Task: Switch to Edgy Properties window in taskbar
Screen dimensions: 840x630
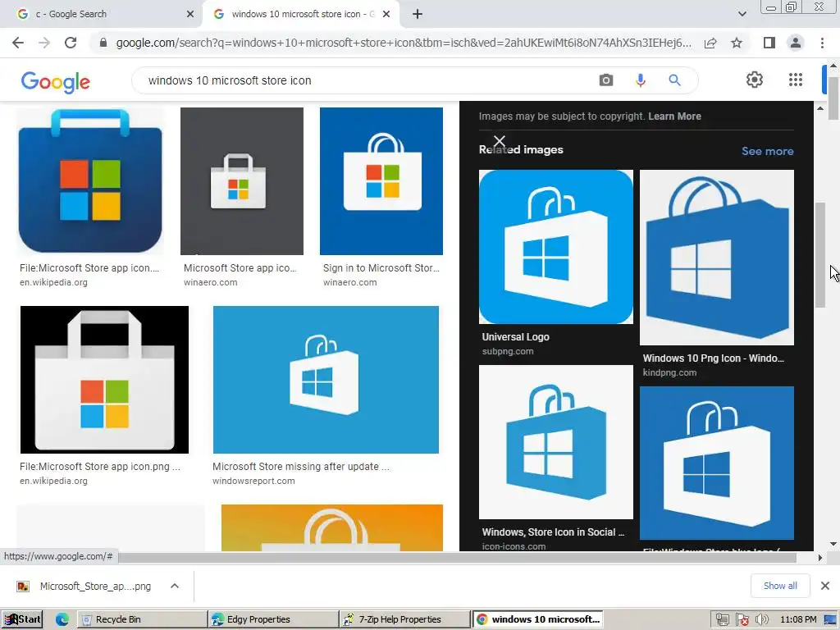Action: click(x=274, y=619)
